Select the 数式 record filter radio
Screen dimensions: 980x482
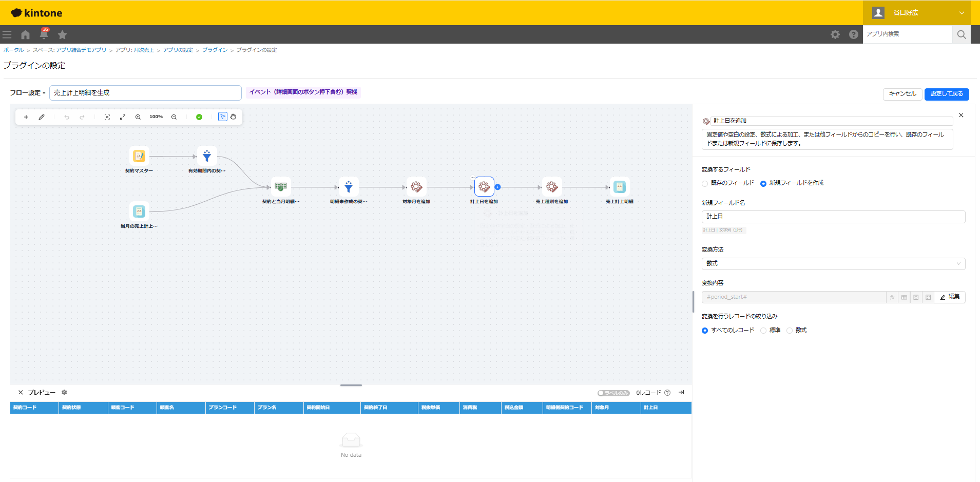(790, 331)
